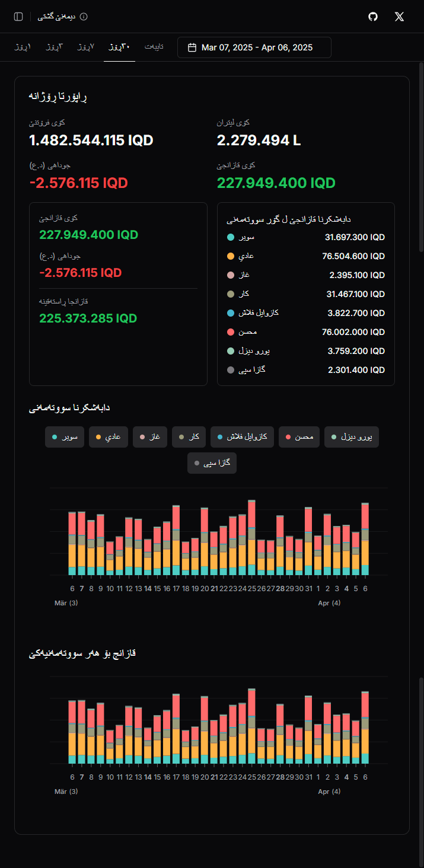424x868 pixels.
Task: Open the GitHub repository icon
Action: click(x=372, y=17)
